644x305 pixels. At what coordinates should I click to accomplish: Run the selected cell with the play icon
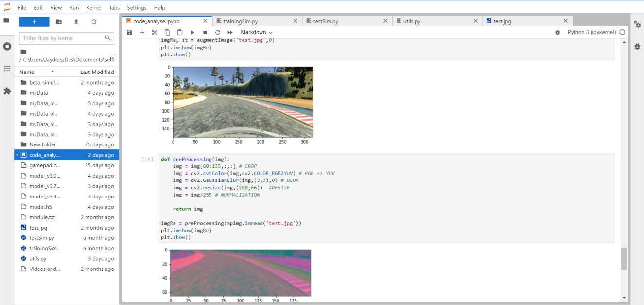pos(192,32)
